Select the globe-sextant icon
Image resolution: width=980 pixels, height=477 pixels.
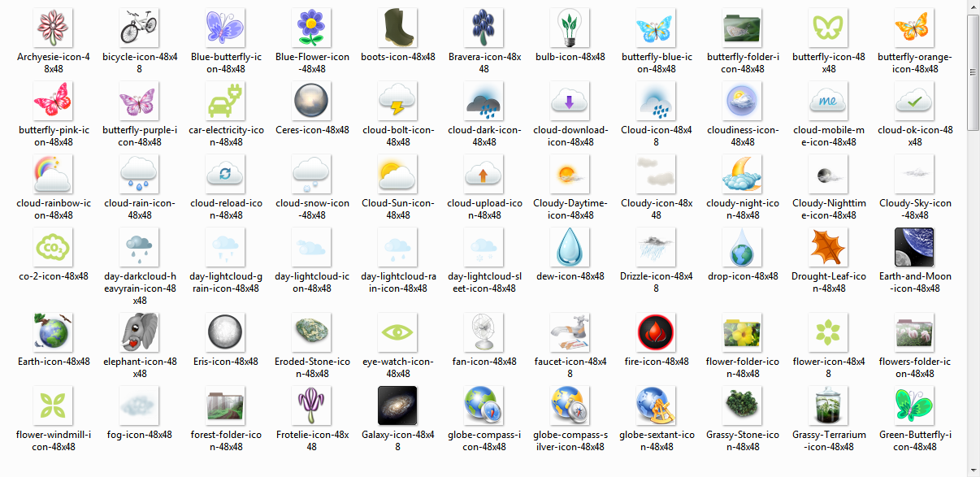click(657, 406)
